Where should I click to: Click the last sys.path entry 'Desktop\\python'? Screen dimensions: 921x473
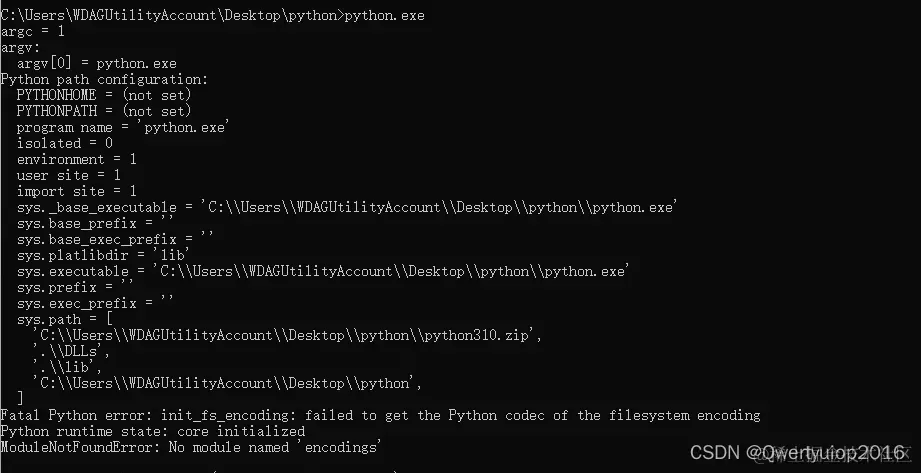pyautogui.click(x=227, y=383)
